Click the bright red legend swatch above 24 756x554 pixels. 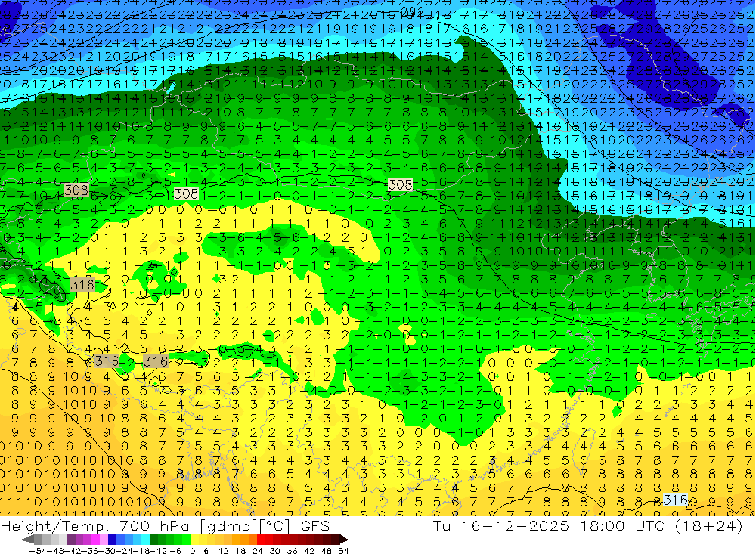(x=261, y=540)
